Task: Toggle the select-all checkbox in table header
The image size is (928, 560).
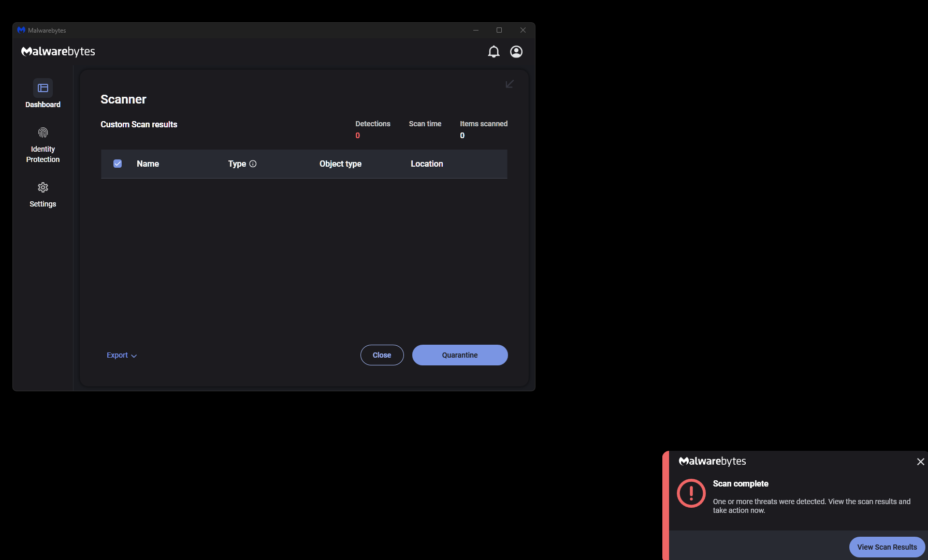Action: pyautogui.click(x=118, y=164)
